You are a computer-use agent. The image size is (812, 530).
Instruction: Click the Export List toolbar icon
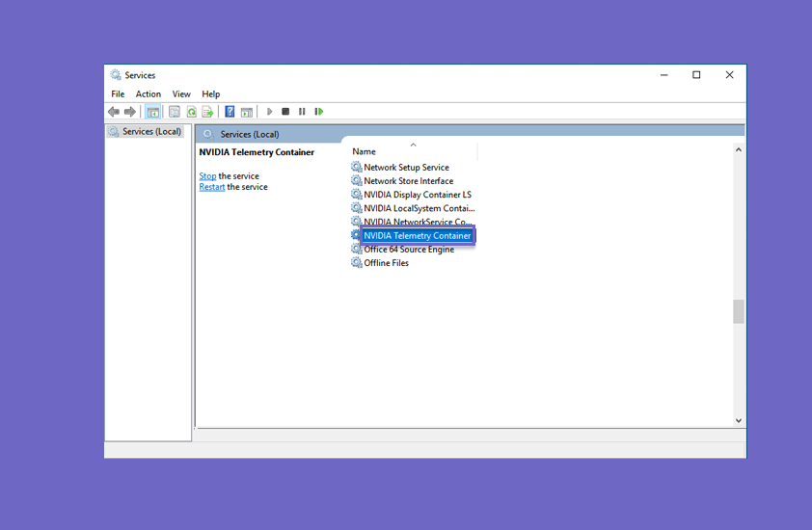[x=207, y=111]
